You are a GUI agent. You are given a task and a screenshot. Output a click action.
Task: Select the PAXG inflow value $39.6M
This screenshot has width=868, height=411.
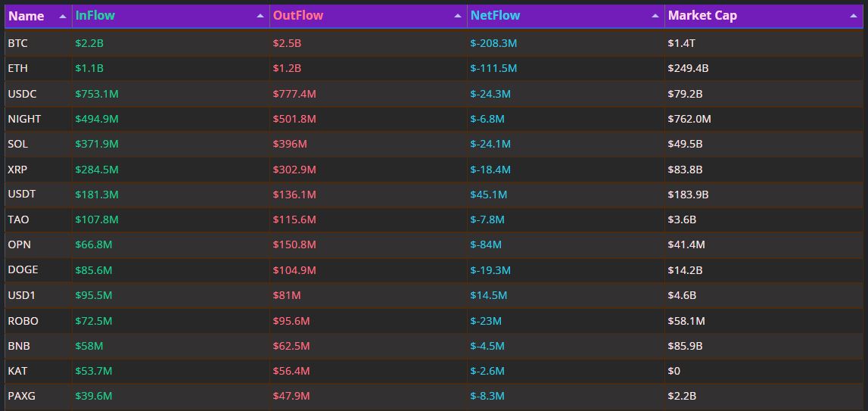click(x=94, y=396)
